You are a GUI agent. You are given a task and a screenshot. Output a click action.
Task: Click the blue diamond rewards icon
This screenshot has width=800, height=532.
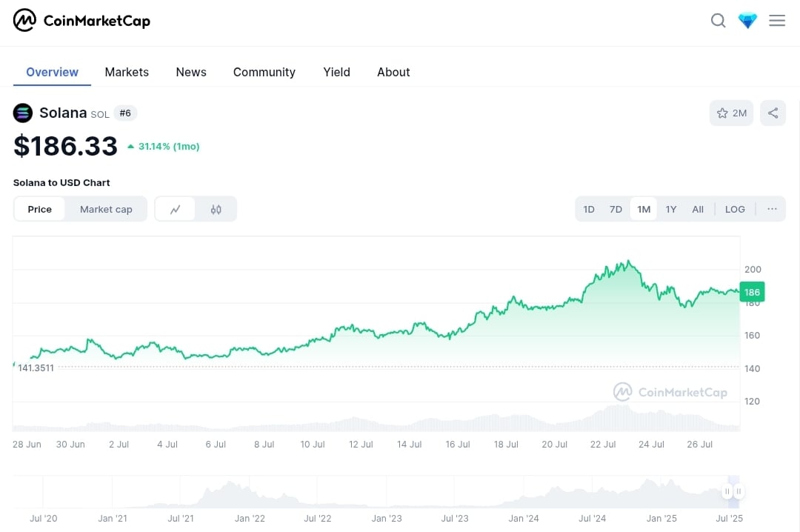(x=747, y=21)
